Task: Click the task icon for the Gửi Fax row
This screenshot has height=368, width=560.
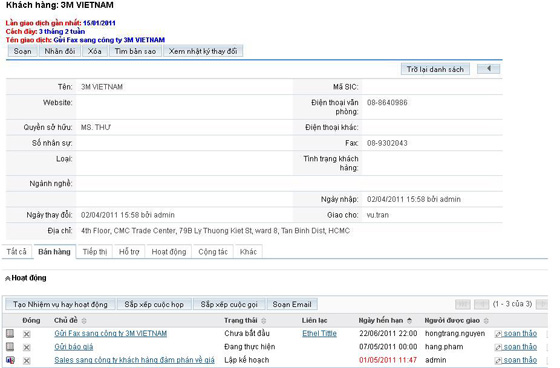Action: pyautogui.click(x=10, y=334)
